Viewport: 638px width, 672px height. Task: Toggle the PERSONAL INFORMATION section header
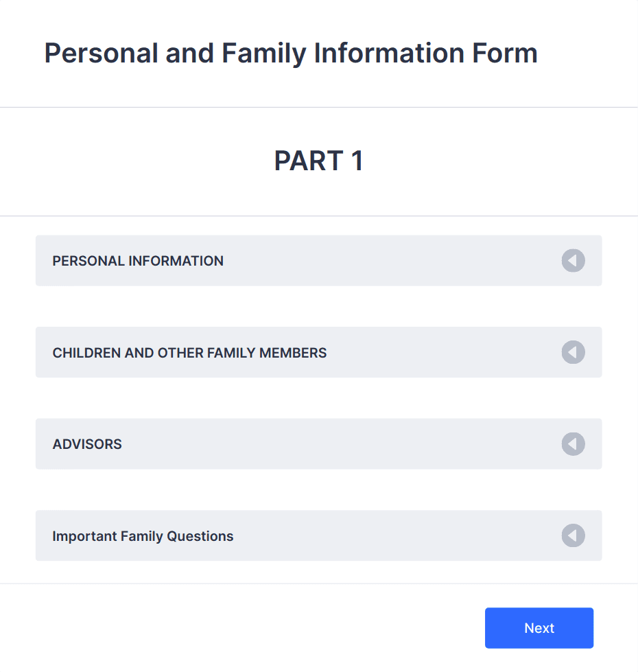[318, 261]
